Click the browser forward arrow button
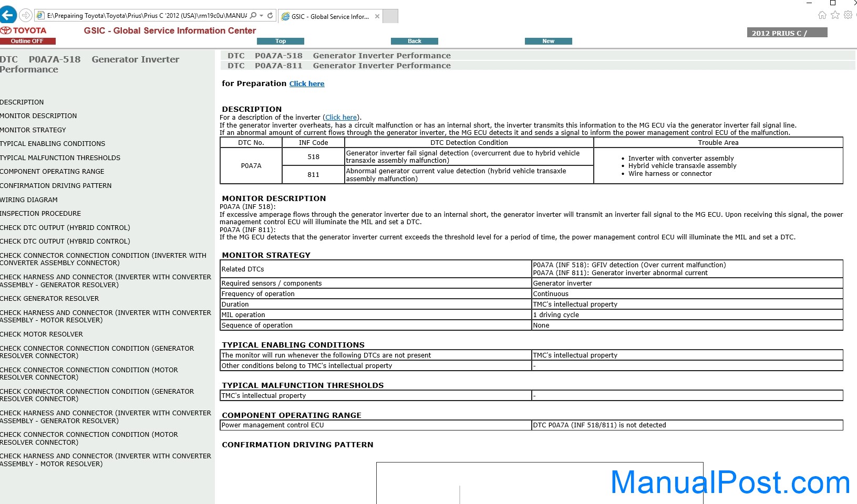The height and width of the screenshot is (504, 857). [x=25, y=15]
